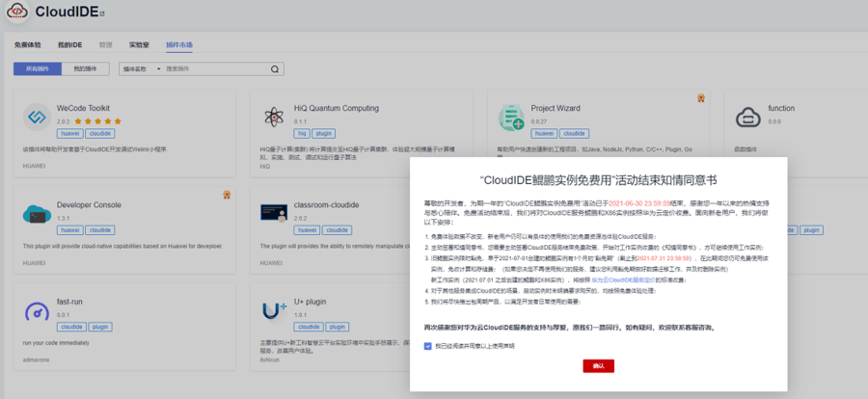Click the itshixun author label
Screen dimensions: 868x399
(x=270, y=359)
